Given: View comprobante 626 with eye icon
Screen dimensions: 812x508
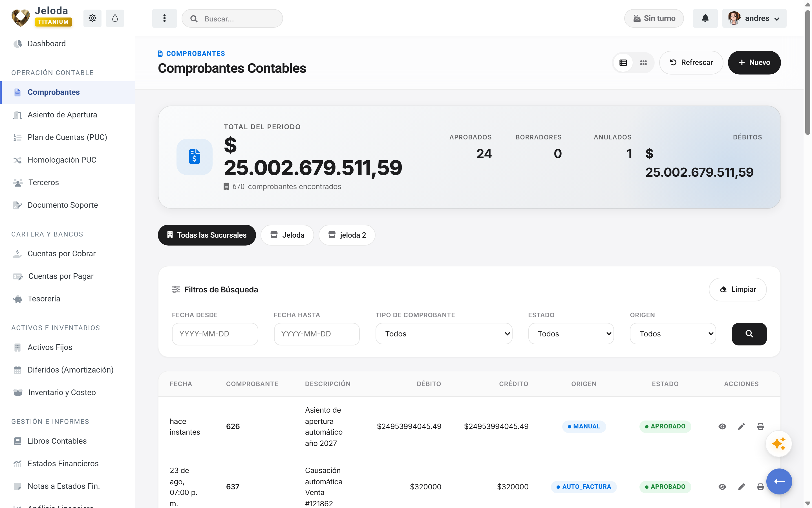Looking at the screenshot, I should (x=722, y=426).
